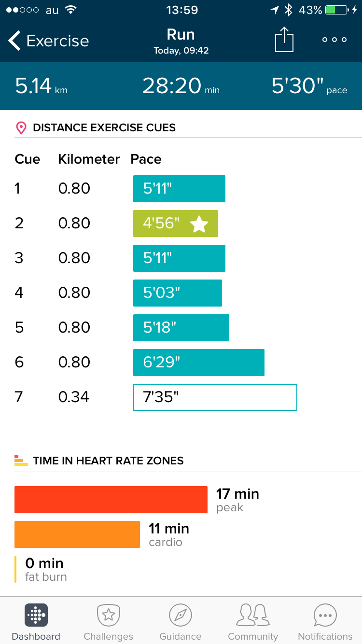362x644 pixels.
Task: Open the Notifications tab
Action: coord(325,622)
